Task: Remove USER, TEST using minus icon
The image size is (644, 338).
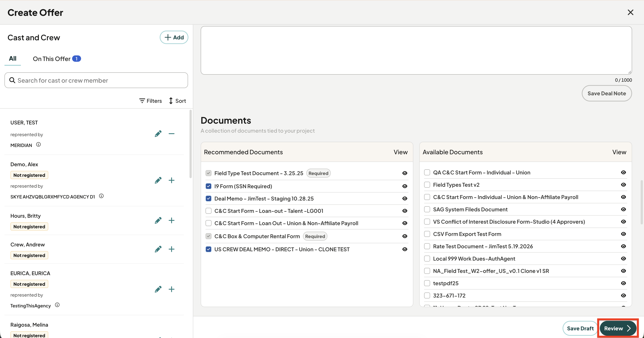Action: pyautogui.click(x=171, y=134)
